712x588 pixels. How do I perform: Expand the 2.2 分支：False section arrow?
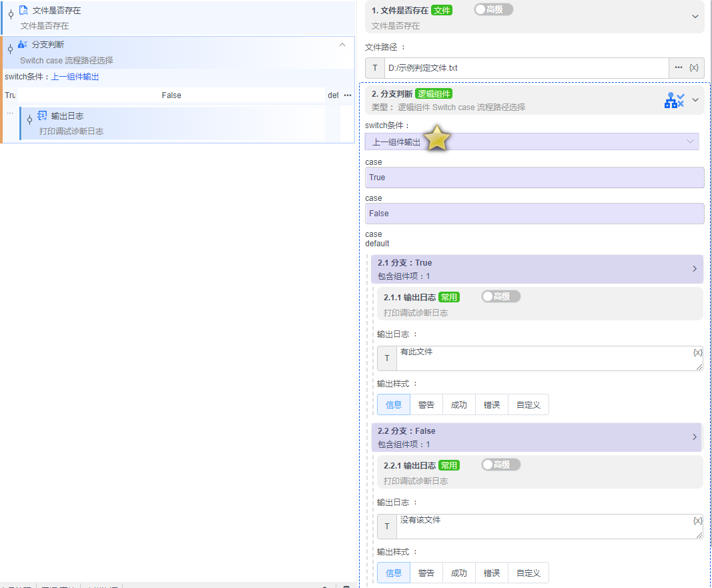[694, 437]
